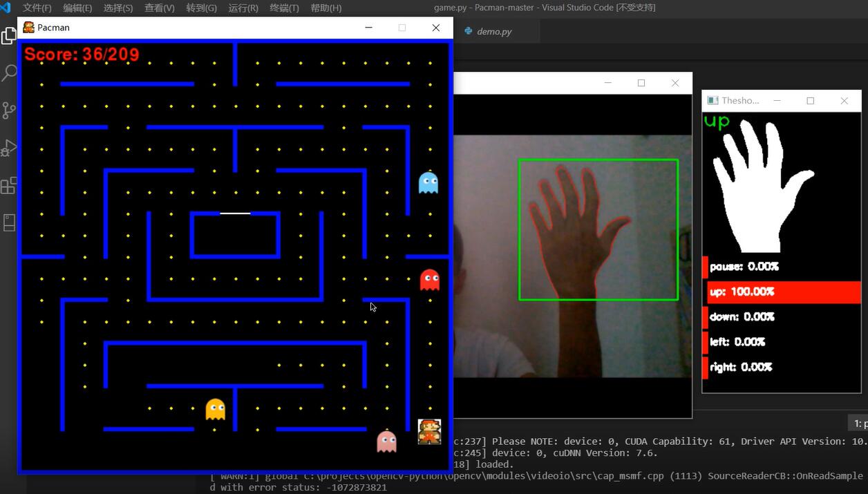Open the 终端(T) menu
This screenshot has width=868, height=494.
click(x=284, y=8)
